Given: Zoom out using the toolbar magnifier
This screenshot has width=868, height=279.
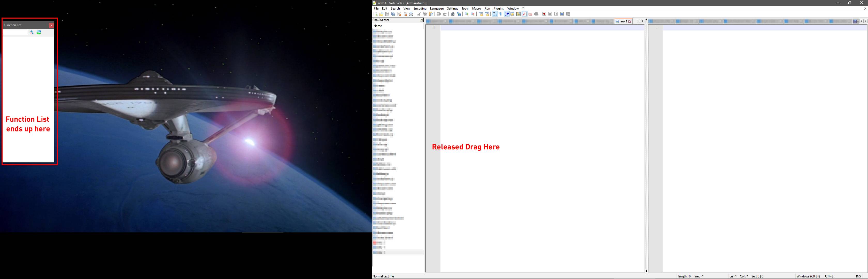Looking at the screenshot, I should pos(473,14).
